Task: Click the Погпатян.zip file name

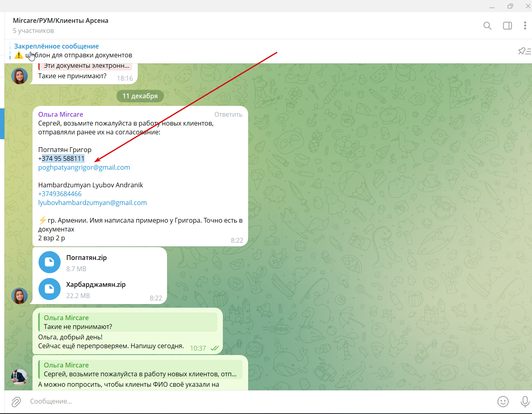Action: (x=86, y=258)
